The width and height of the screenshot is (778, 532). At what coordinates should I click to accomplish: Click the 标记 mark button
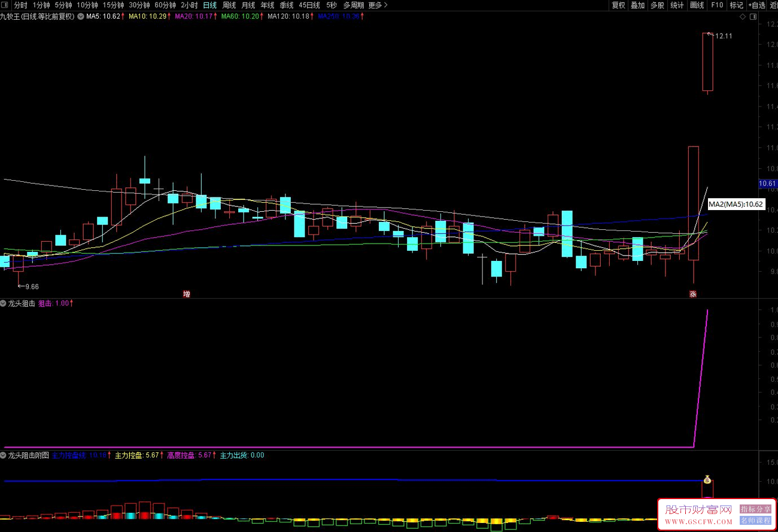pyautogui.click(x=737, y=5)
